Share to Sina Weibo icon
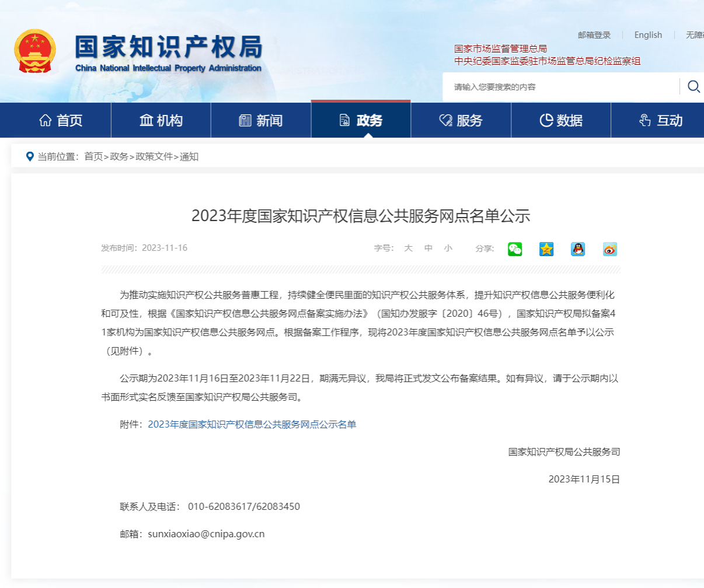The image size is (704, 588). click(609, 249)
